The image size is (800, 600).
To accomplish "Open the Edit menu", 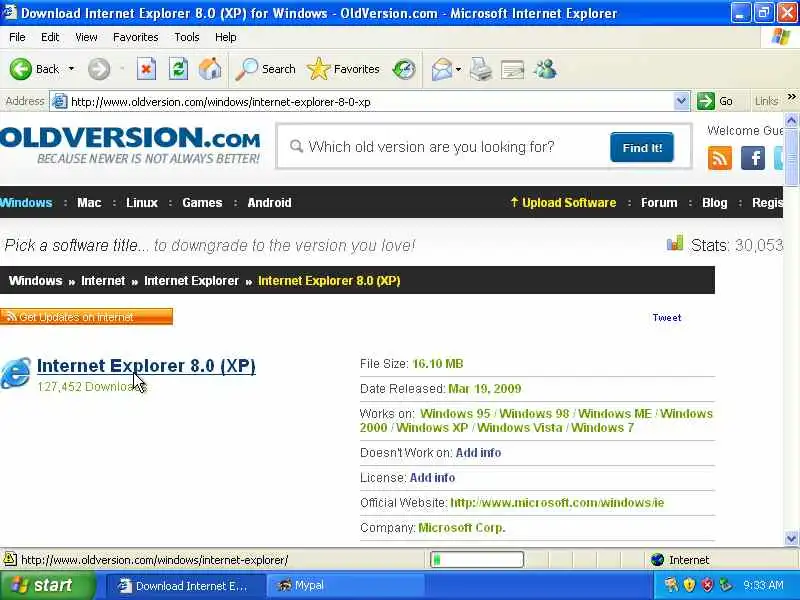I will tap(50, 37).
